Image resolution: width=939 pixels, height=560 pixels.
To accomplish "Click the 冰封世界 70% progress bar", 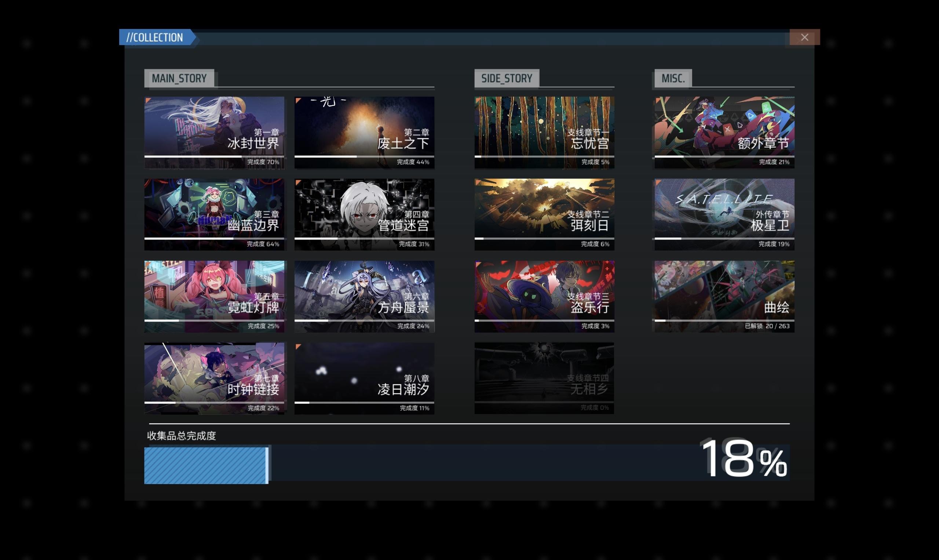I will [214, 156].
